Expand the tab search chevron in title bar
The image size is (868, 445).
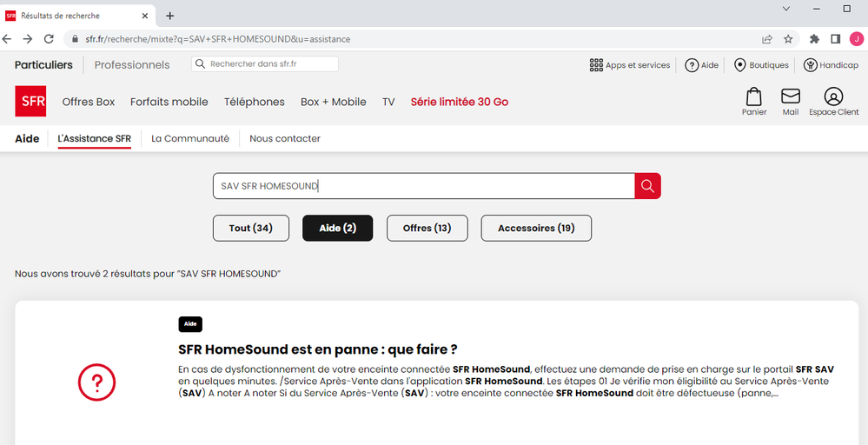tap(786, 9)
